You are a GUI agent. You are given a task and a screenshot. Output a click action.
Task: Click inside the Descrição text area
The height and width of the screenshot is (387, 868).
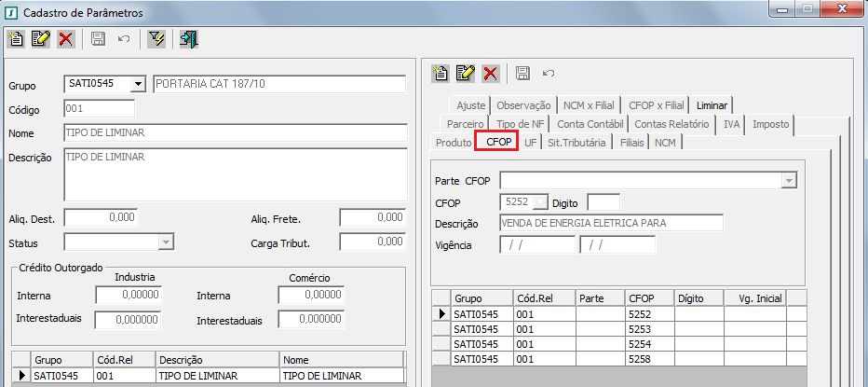[236, 174]
